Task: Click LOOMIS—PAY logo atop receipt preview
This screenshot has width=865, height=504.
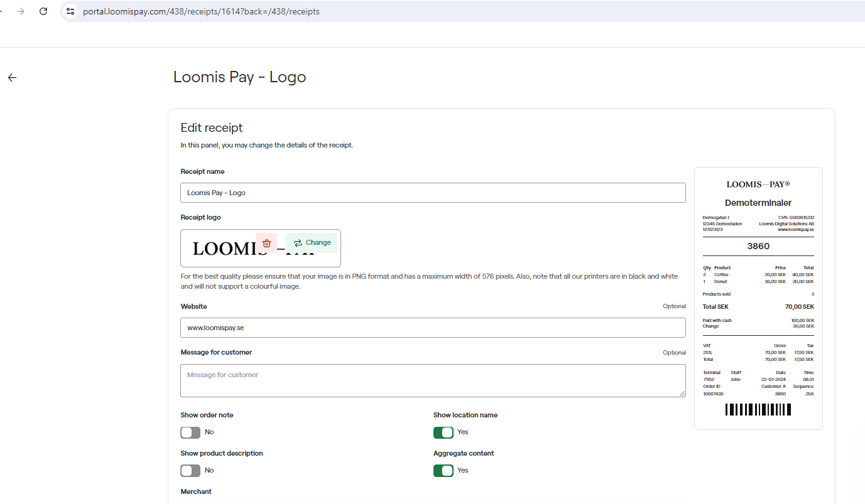Action: pyautogui.click(x=758, y=185)
